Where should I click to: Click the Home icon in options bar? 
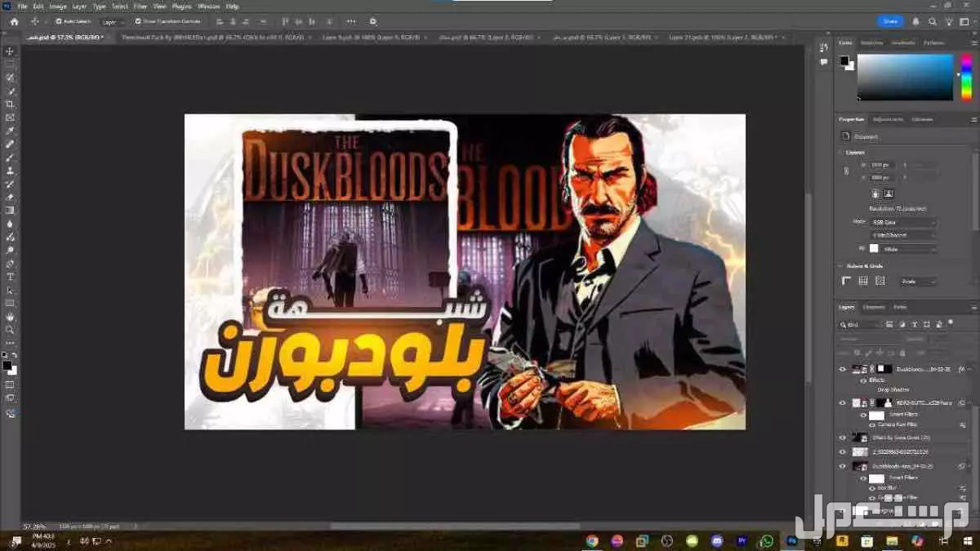[x=14, y=21]
